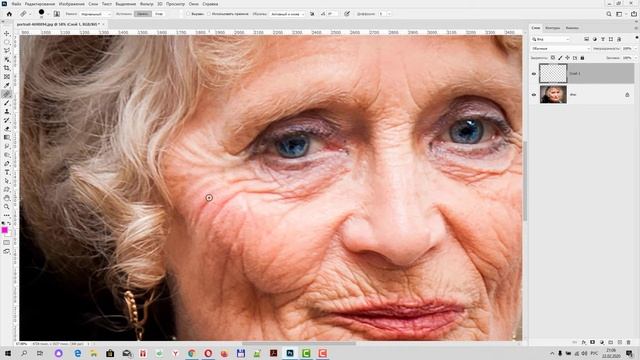Select the Gradient tool
The width and height of the screenshot is (640, 360).
(x=7, y=138)
